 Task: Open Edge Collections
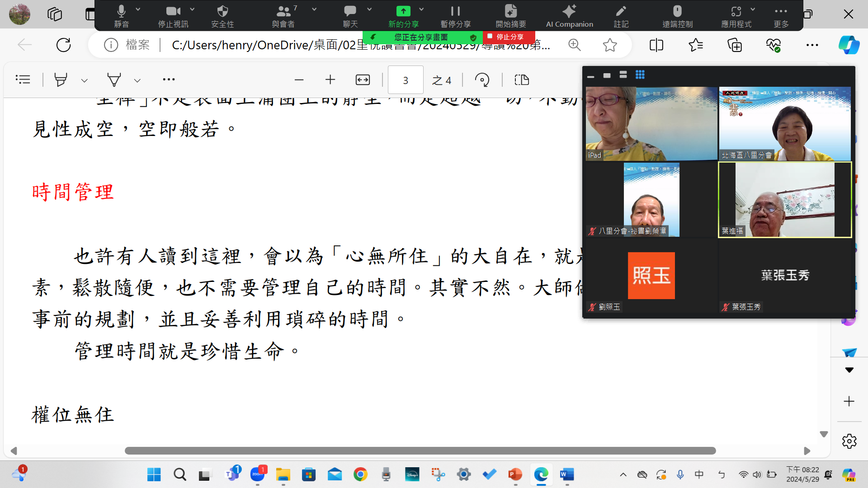pos(735,45)
